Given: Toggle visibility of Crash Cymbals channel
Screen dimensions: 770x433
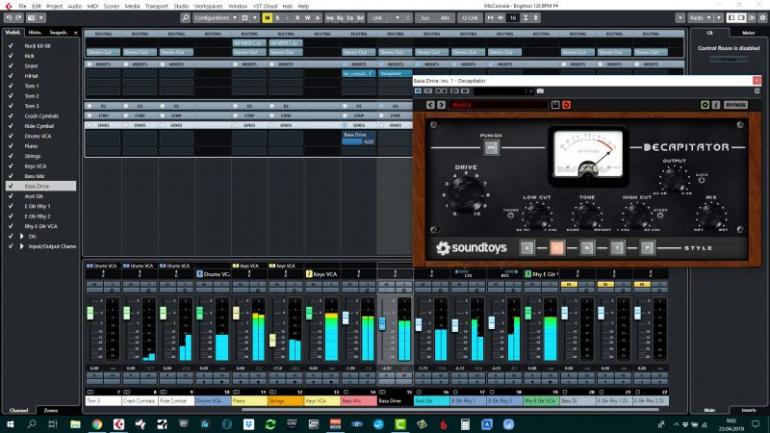Looking at the screenshot, I should (x=11, y=116).
